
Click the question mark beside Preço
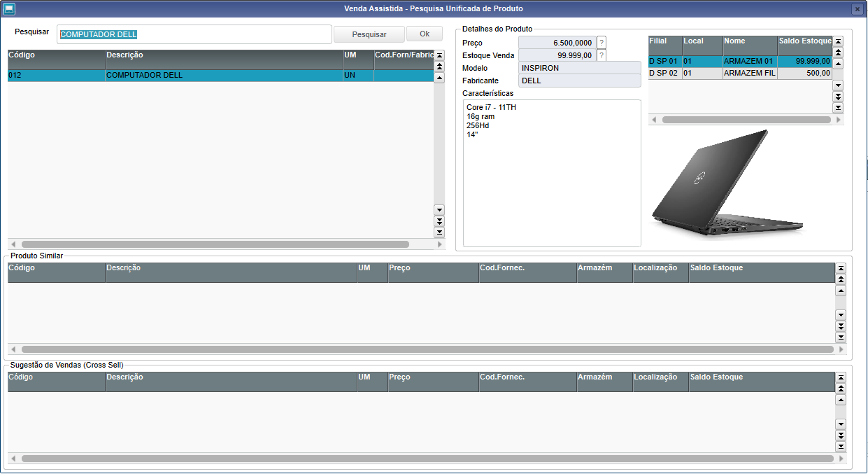click(602, 43)
